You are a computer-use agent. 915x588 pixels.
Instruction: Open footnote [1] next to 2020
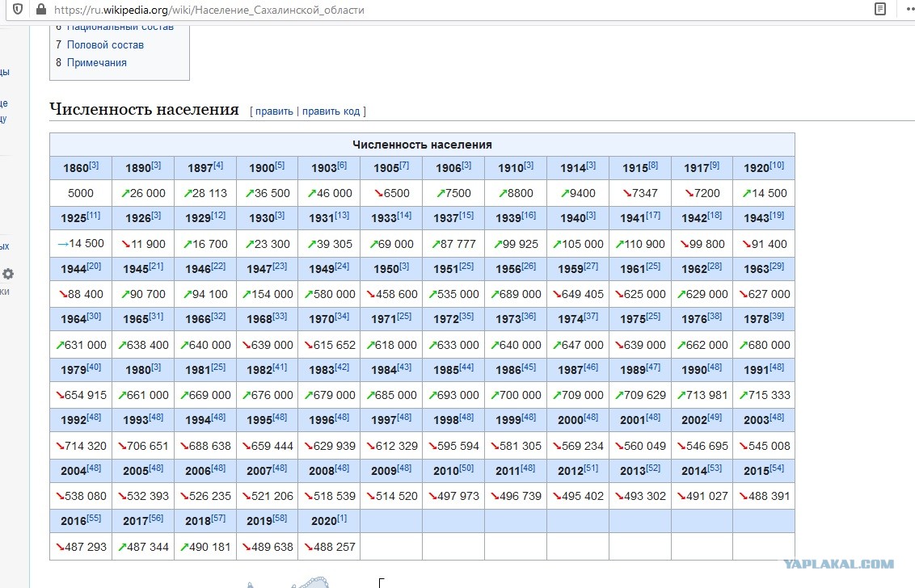pos(342,518)
